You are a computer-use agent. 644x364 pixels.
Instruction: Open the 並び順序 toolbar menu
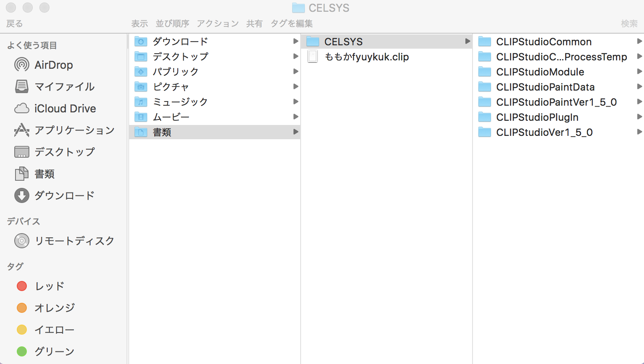click(172, 23)
